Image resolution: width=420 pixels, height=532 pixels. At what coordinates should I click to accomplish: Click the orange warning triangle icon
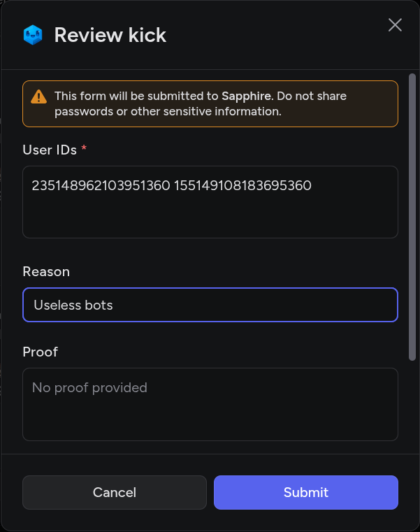40,96
